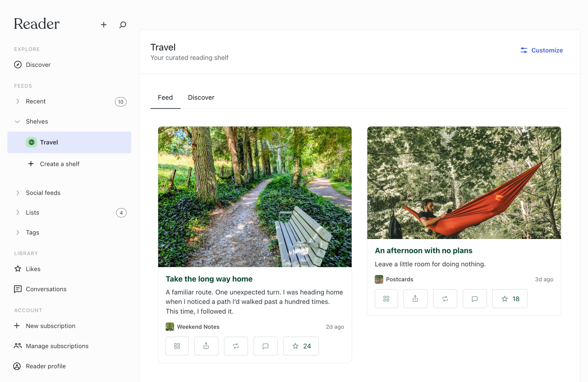The image size is (588, 382).
Task: Click the plus icon next to Reader title
Action: tap(104, 24)
